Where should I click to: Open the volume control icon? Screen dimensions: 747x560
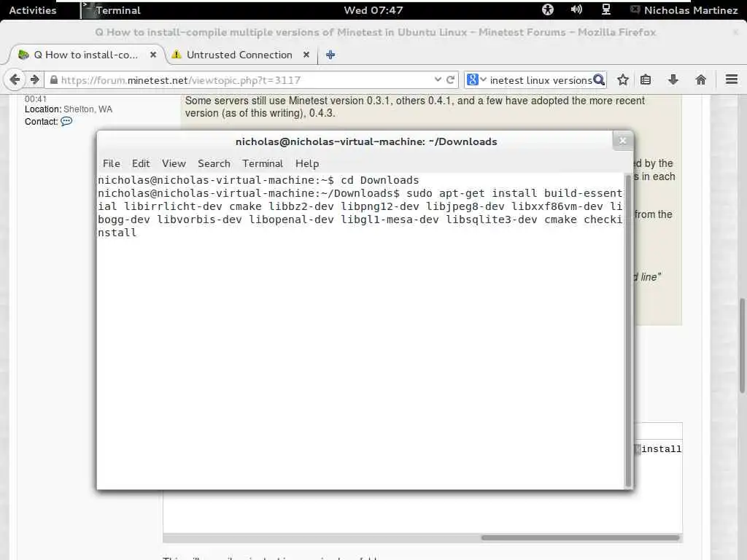point(576,9)
